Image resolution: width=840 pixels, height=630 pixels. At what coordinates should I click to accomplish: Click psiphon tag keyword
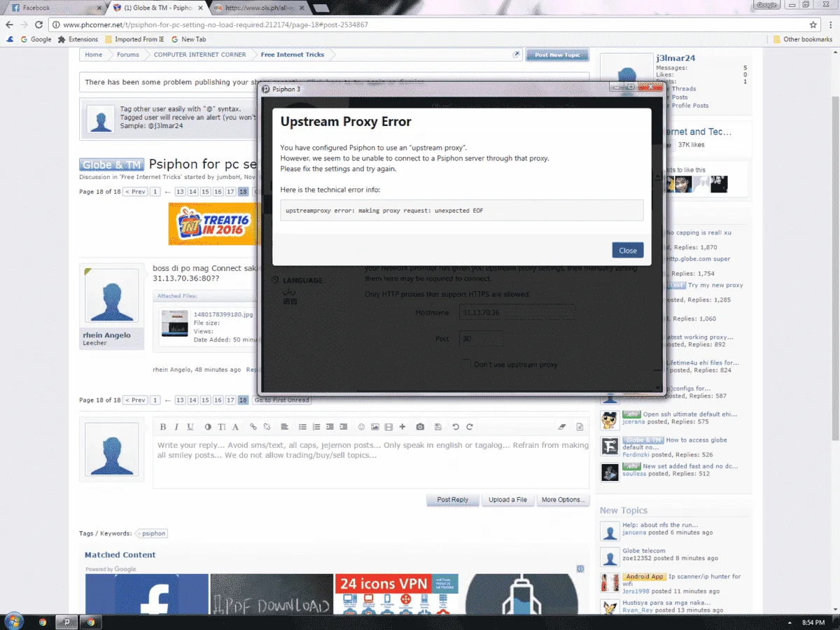pos(152,533)
